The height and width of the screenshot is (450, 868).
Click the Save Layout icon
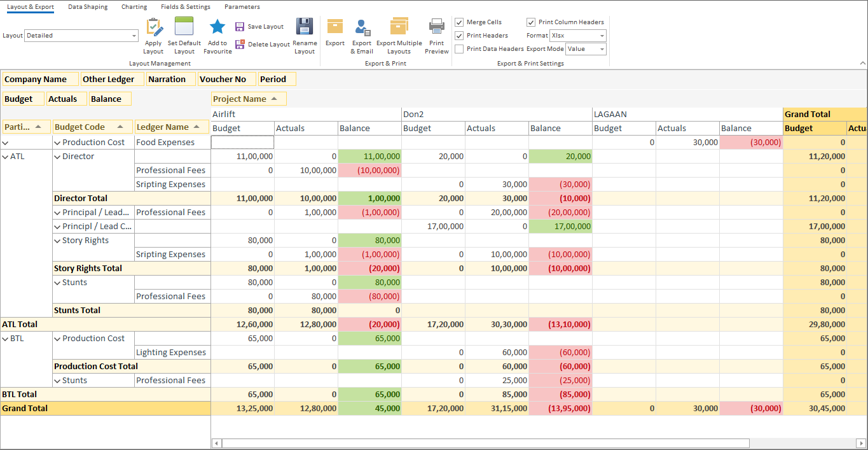pos(240,27)
